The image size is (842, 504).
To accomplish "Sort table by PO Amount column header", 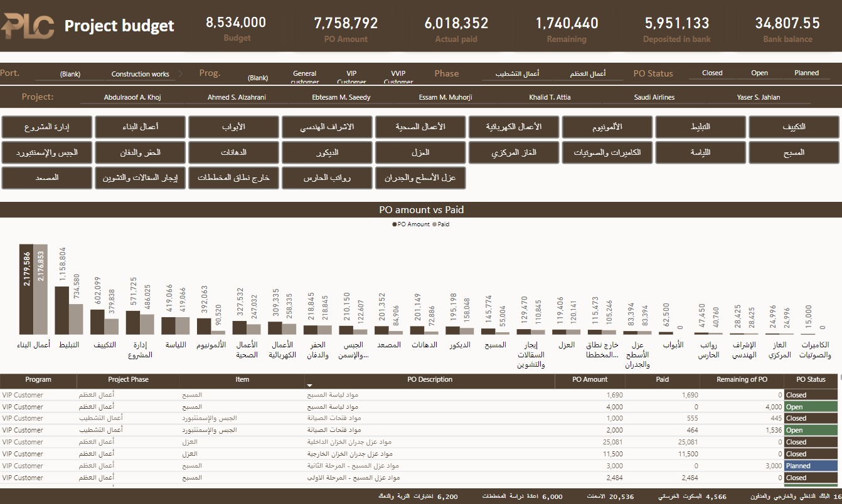I will pyautogui.click(x=590, y=379).
